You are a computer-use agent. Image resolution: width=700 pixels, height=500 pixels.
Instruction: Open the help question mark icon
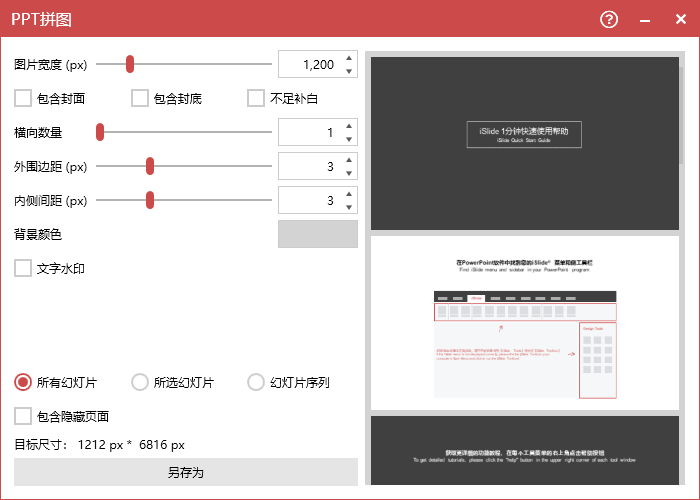click(x=609, y=19)
